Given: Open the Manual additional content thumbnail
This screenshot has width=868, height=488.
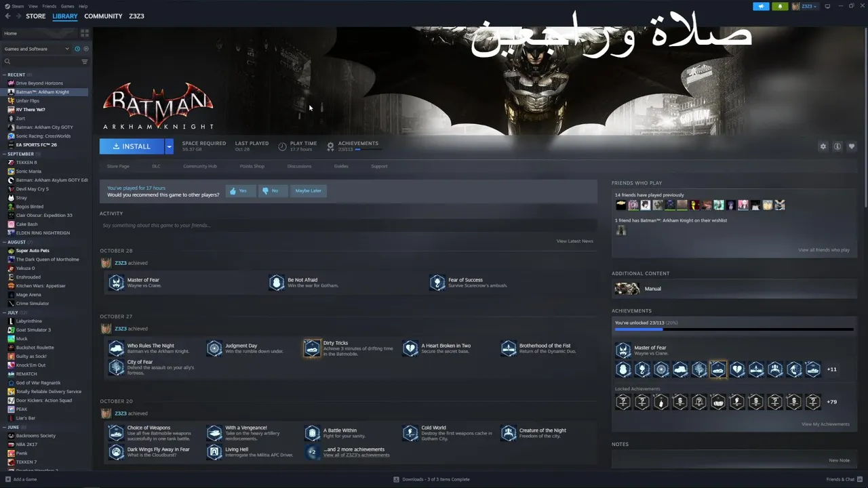Looking at the screenshot, I should pos(627,289).
